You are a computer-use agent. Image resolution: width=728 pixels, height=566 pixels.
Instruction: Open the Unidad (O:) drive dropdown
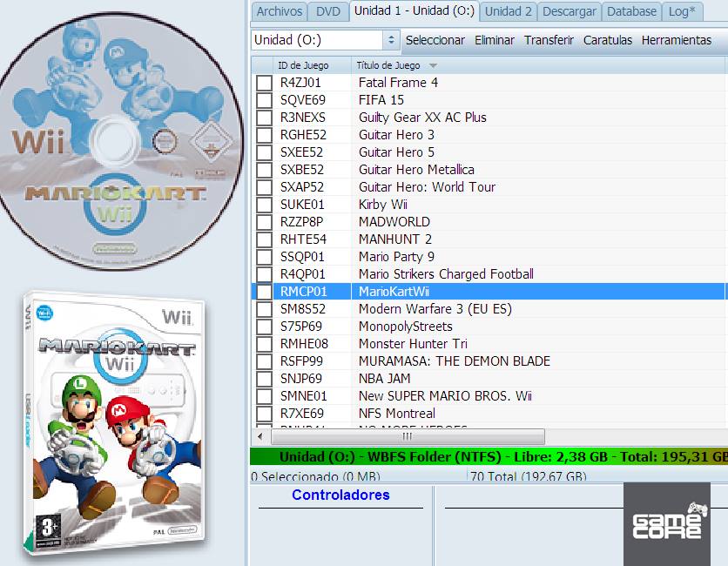coord(326,40)
